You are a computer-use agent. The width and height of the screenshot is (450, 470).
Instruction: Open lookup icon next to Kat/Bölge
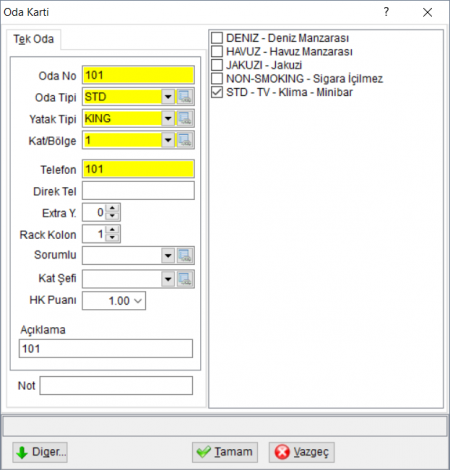point(184,140)
